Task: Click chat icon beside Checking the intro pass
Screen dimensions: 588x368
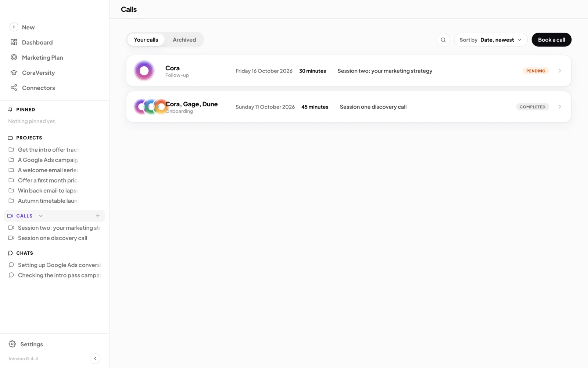Action: tap(11, 275)
